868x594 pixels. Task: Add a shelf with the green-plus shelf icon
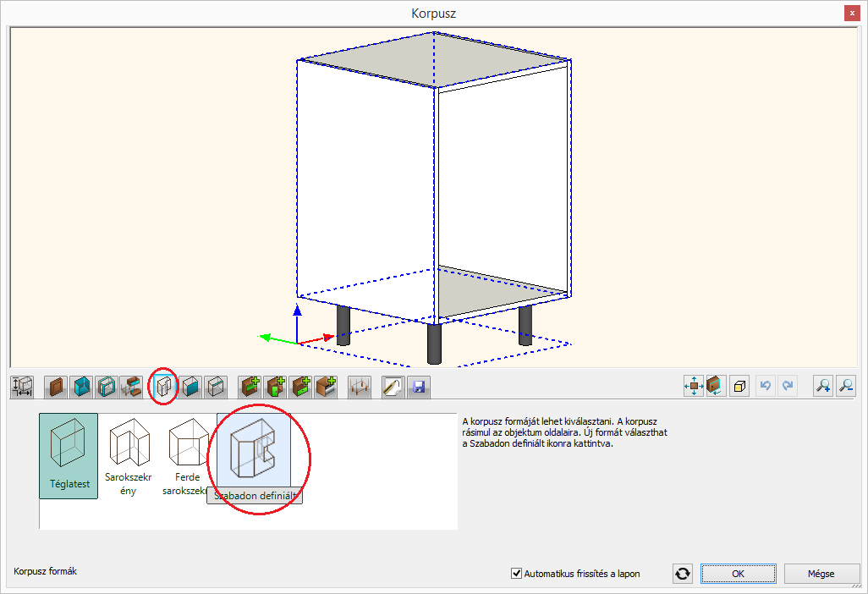pyautogui.click(x=250, y=387)
